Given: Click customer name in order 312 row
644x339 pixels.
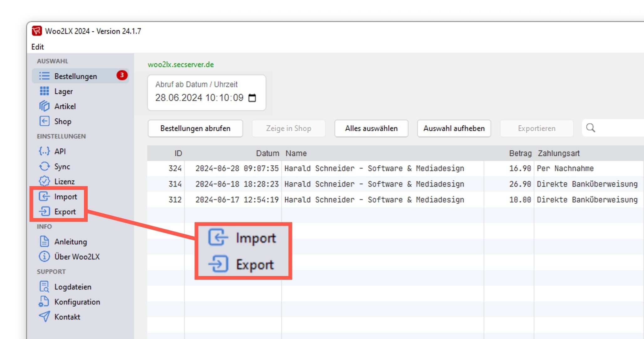Looking at the screenshot, I should tap(374, 200).
